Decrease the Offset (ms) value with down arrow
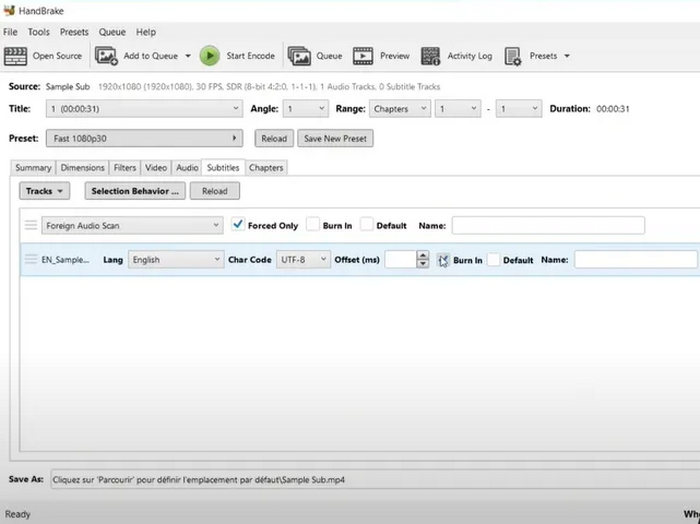 (422, 264)
